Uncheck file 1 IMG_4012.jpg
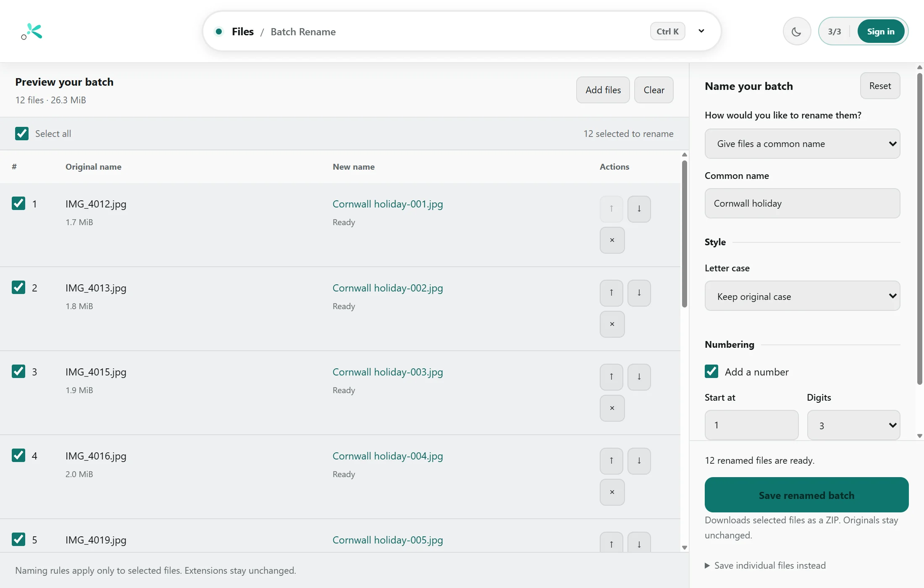 click(x=18, y=203)
